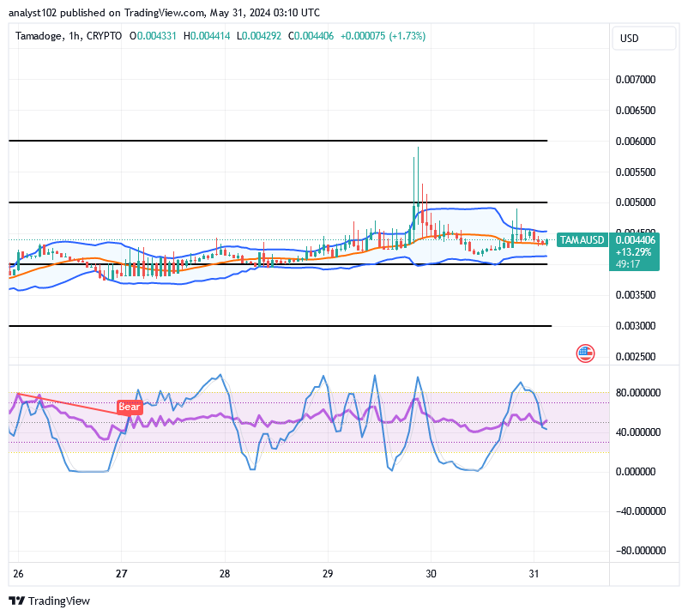Click the tall candle wick near 0.006
The width and height of the screenshot is (688, 616).
(x=418, y=176)
